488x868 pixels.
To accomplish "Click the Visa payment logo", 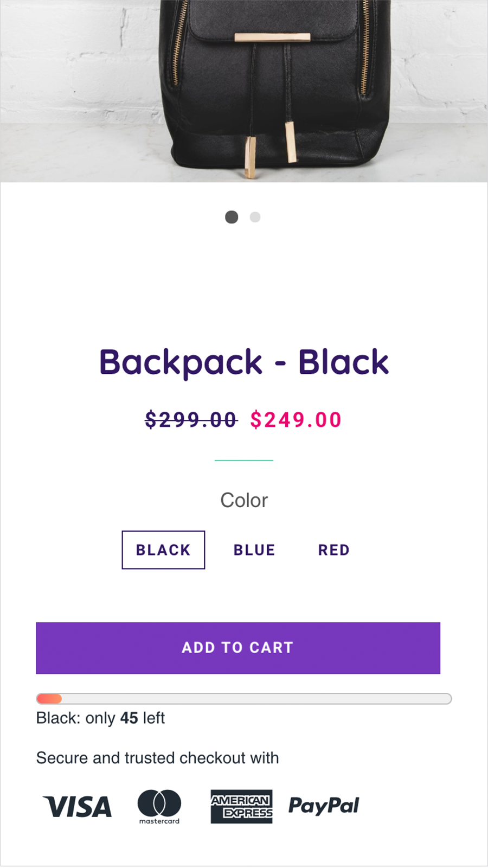I will (78, 807).
